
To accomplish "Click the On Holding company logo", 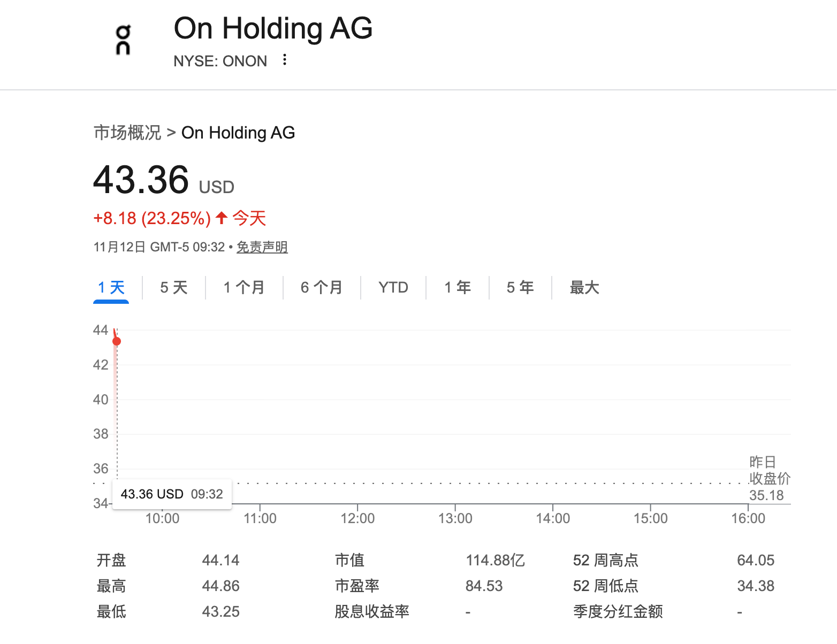I will tap(123, 40).
